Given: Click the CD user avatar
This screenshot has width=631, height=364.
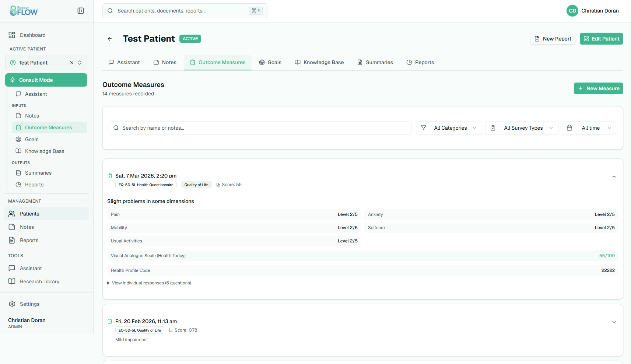Looking at the screenshot, I should [x=572, y=11].
